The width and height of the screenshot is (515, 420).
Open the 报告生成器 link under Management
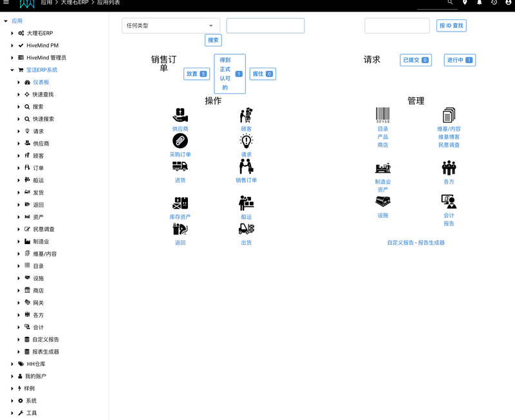pyautogui.click(x=431, y=243)
